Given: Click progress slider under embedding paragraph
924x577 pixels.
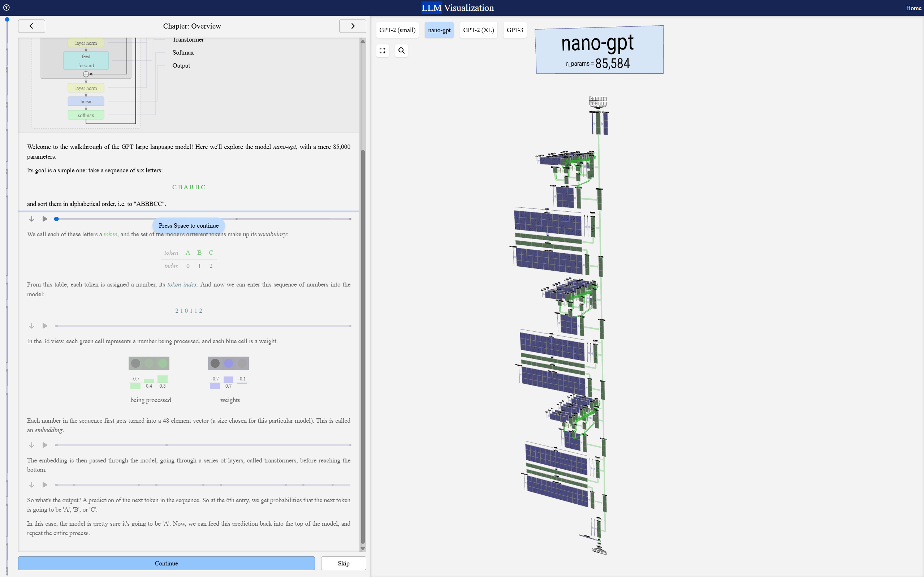Looking at the screenshot, I should [x=203, y=445].
